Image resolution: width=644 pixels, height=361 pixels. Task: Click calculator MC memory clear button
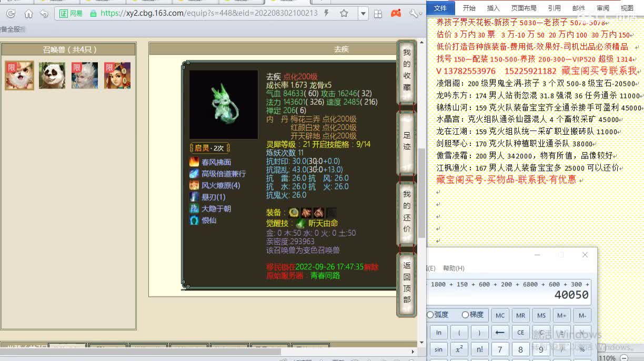coord(500,316)
